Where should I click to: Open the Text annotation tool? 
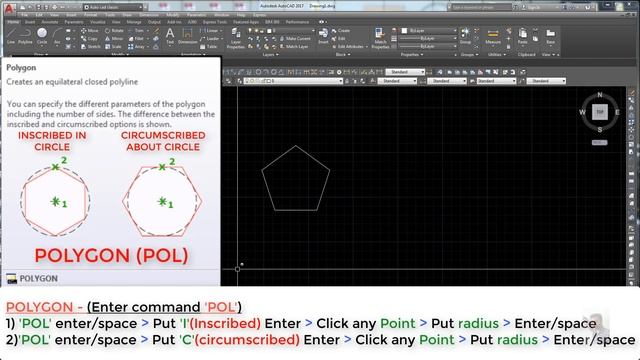[x=170, y=36]
